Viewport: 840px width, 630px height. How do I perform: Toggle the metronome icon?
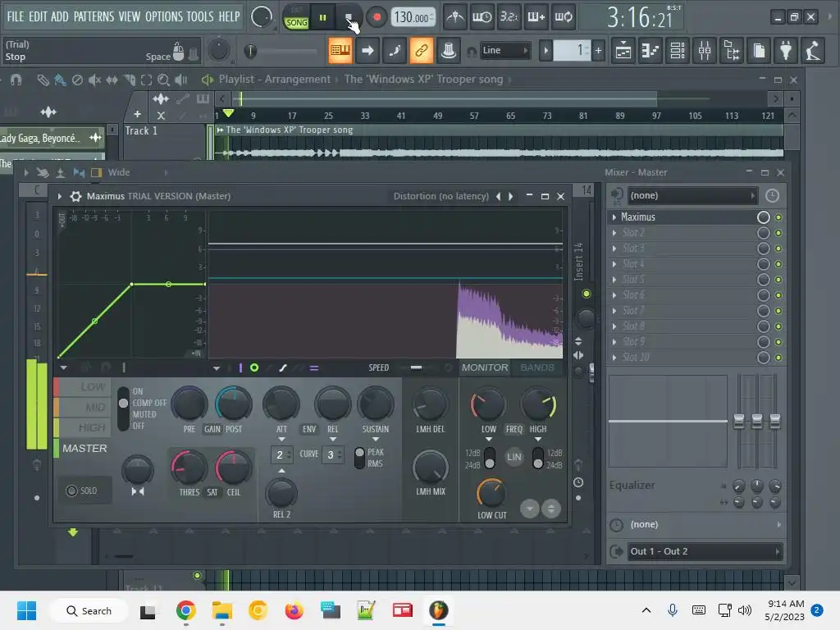click(455, 17)
